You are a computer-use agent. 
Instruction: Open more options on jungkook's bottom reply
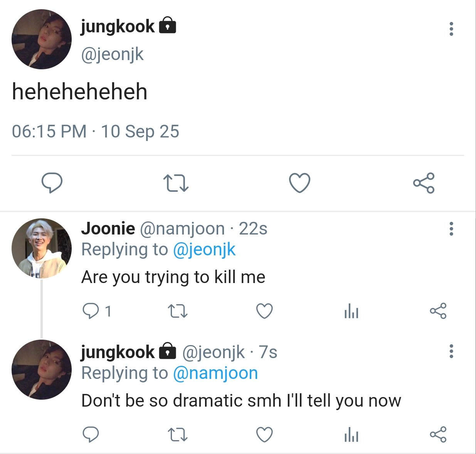451,351
